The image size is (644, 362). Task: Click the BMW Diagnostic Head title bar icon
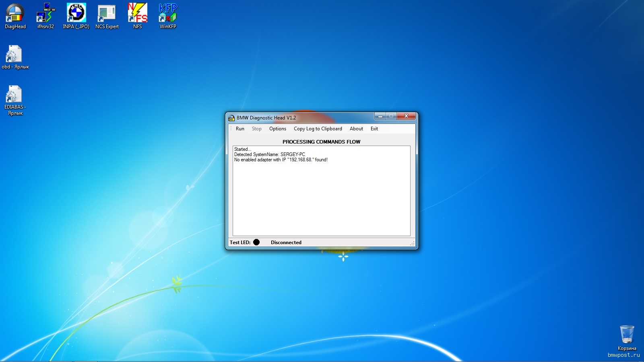coord(231,118)
